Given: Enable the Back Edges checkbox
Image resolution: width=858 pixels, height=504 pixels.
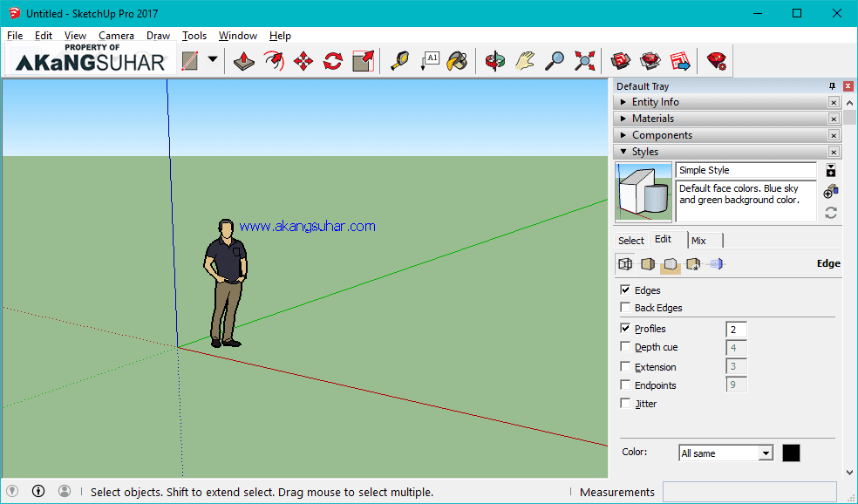Looking at the screenshot, I should pyautogui.click(x=625, y=307).
